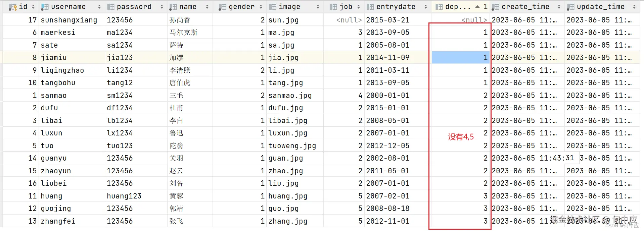Click the name cell 李清照
644x231 pixels.
(x=190, y=70)
